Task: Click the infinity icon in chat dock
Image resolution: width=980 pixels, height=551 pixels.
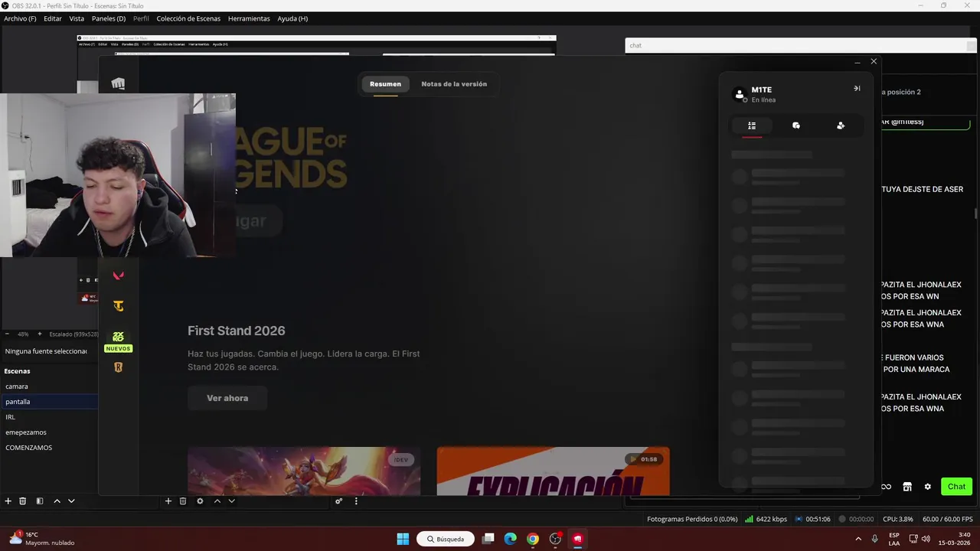Action: click(x=886, y=487)
